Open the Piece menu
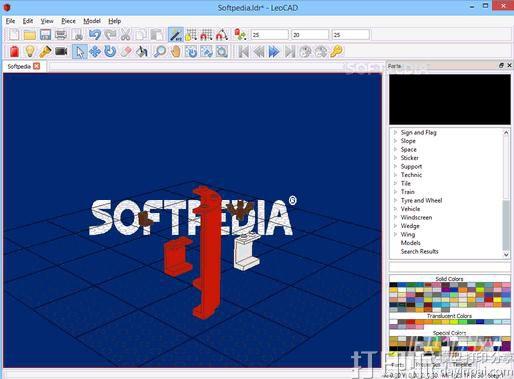Image resolution: width=514 pixels, height=379 pixels. 68,21
